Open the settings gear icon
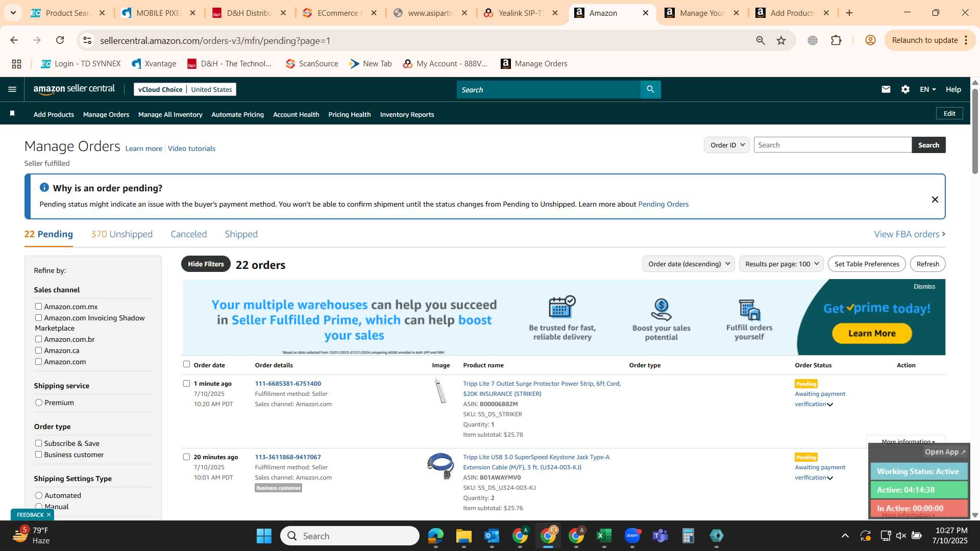The width and height of the screenshot is (980, 551). coord(905,89)
